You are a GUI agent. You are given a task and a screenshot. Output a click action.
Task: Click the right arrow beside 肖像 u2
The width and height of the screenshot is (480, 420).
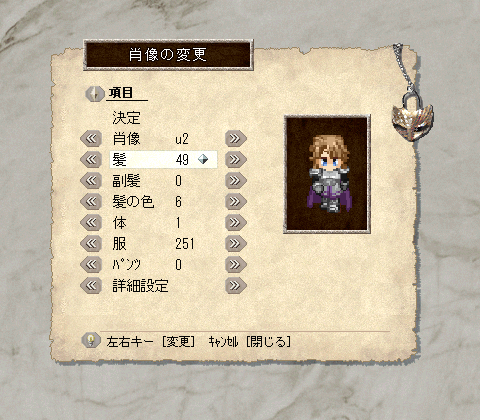236,139
